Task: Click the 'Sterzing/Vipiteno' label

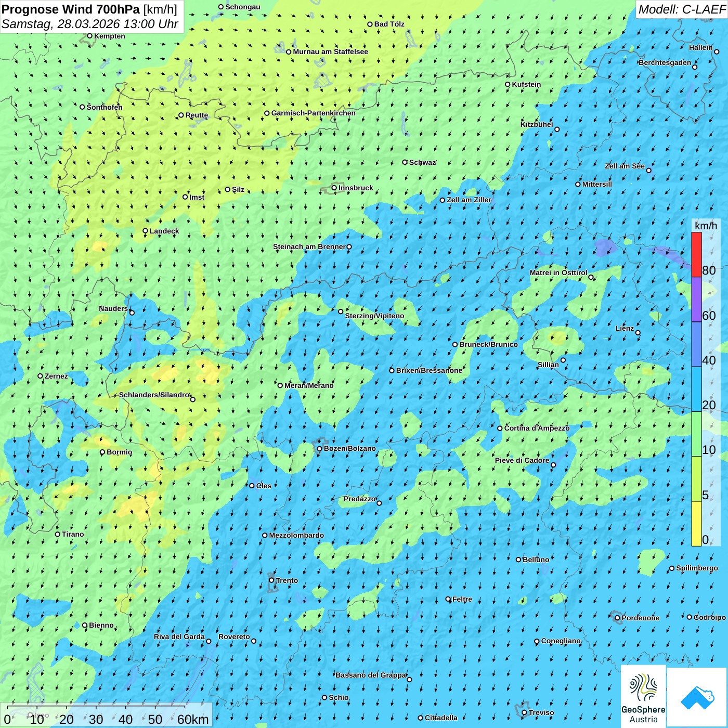Action: coord(375,316)
